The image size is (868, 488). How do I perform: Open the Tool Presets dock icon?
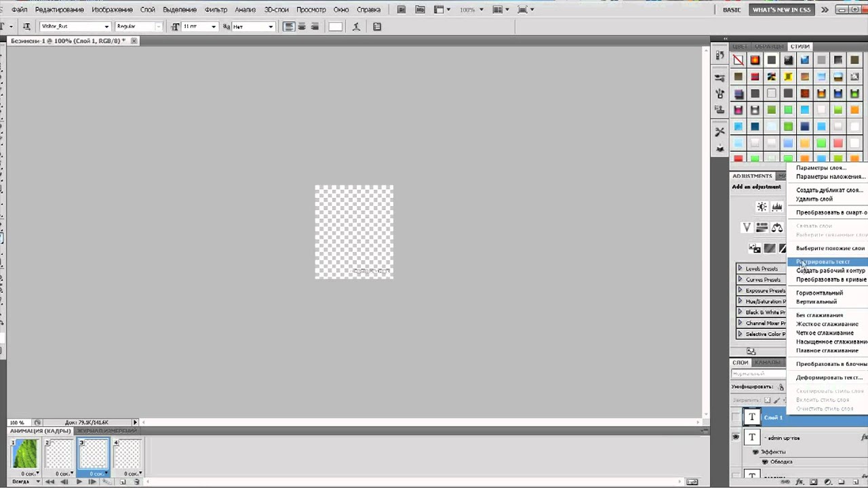[719, 131]
